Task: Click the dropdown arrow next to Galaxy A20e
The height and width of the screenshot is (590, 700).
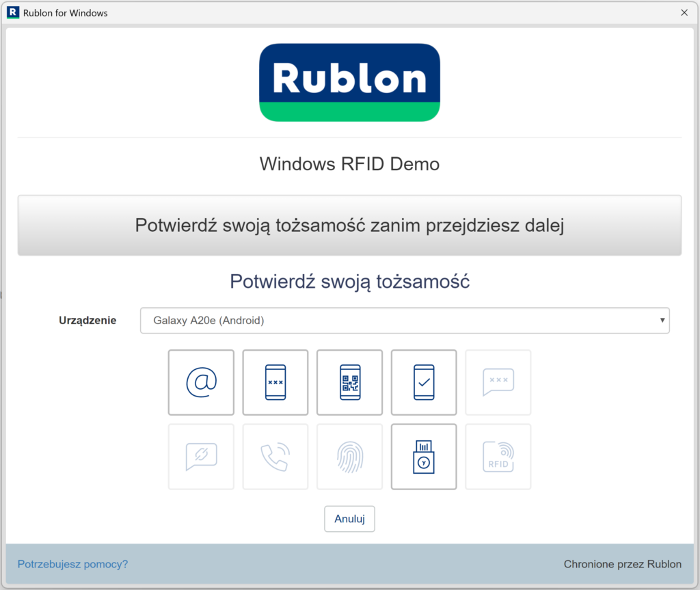Action: tap(661, 320)
